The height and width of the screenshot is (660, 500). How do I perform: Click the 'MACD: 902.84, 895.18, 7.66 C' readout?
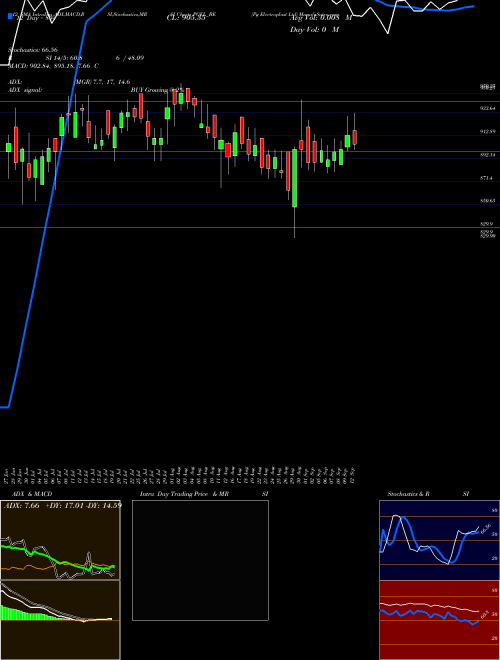pyautogui.click(x=53, y=66)
